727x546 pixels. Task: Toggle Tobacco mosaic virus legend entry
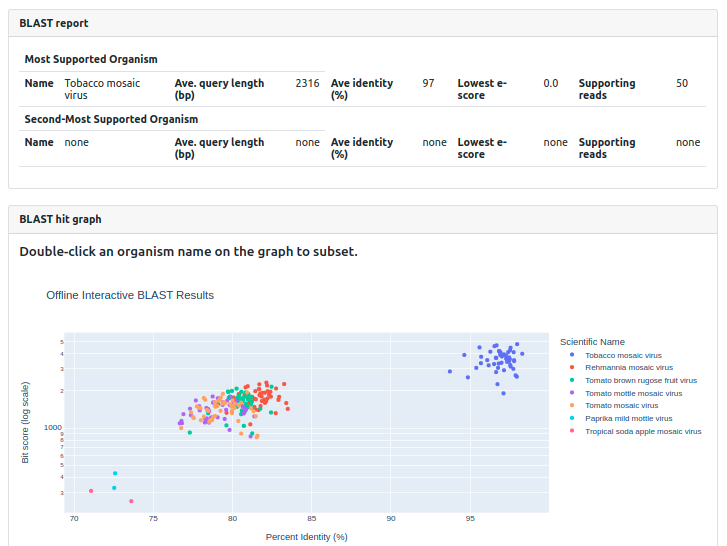pos(623,355)
